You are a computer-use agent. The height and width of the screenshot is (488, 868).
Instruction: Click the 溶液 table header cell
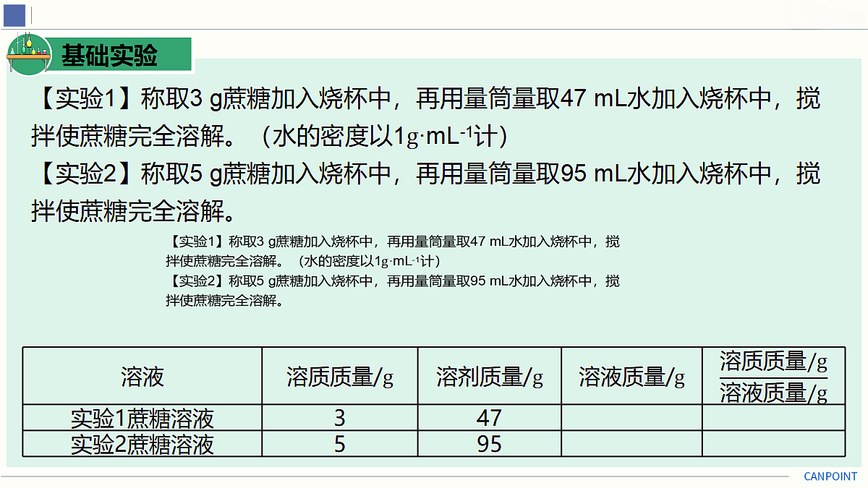click(x=142, y=376)
